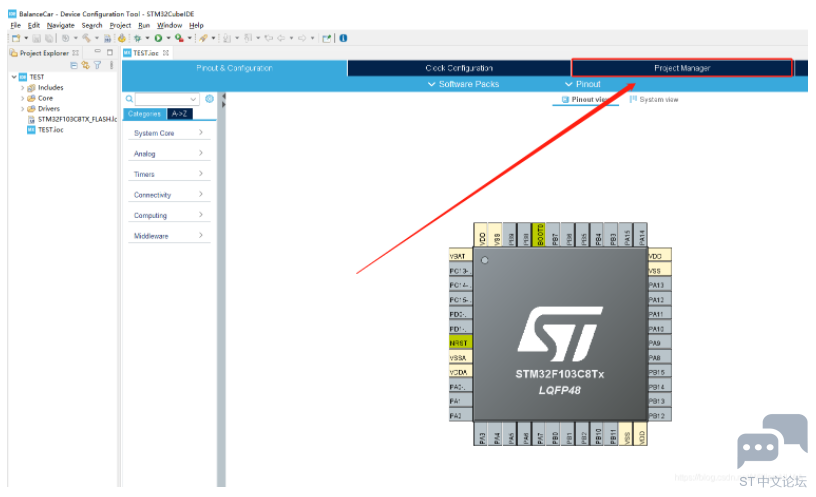Select the TEST.ioc editor tab
816x497 pixels.
pos(146,53)
